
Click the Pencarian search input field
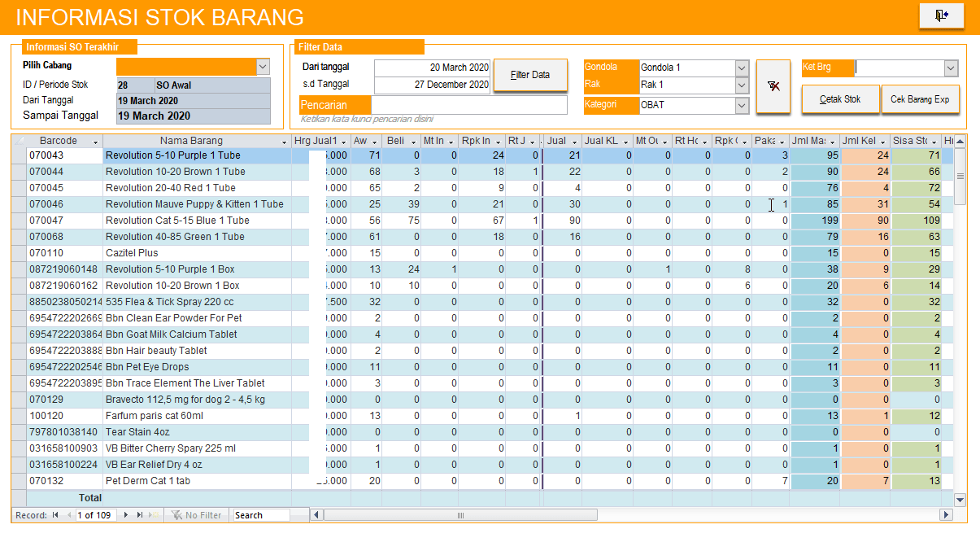click(468, 105)
